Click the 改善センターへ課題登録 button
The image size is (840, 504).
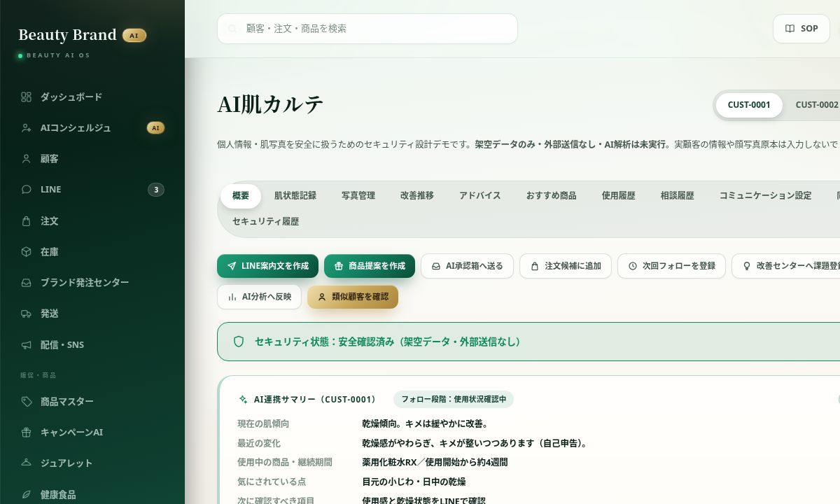787,266
